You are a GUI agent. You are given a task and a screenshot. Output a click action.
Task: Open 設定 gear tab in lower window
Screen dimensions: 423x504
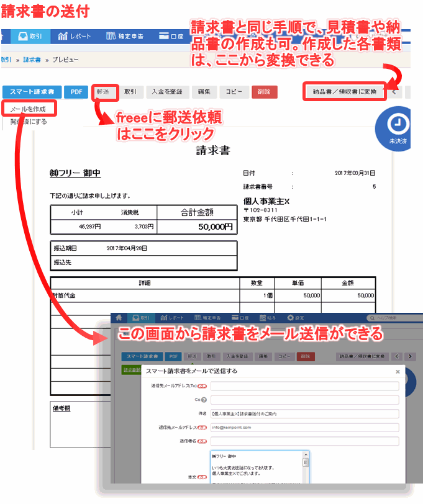click(x=295, y=318)
